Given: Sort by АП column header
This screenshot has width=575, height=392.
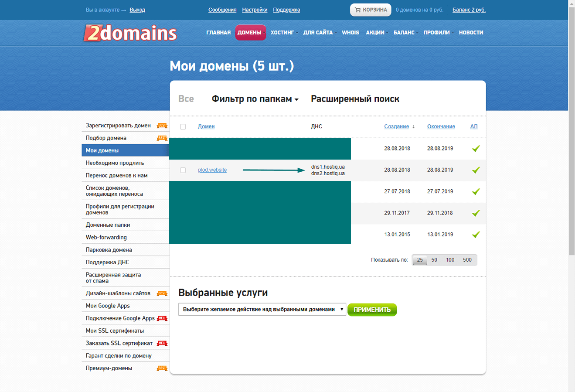Looking at the screenshot, I should [x=474, y=126].
